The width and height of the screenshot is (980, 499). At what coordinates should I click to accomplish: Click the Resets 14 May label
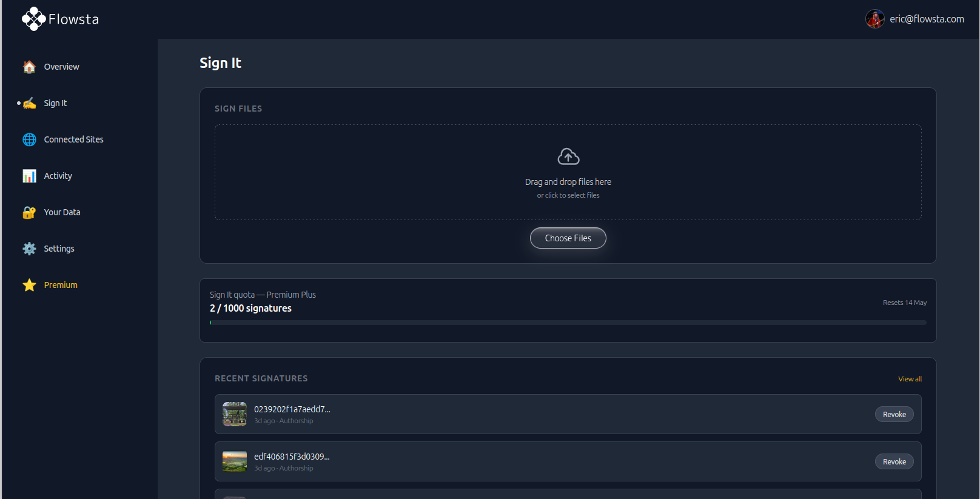click(x=905, y=303)
